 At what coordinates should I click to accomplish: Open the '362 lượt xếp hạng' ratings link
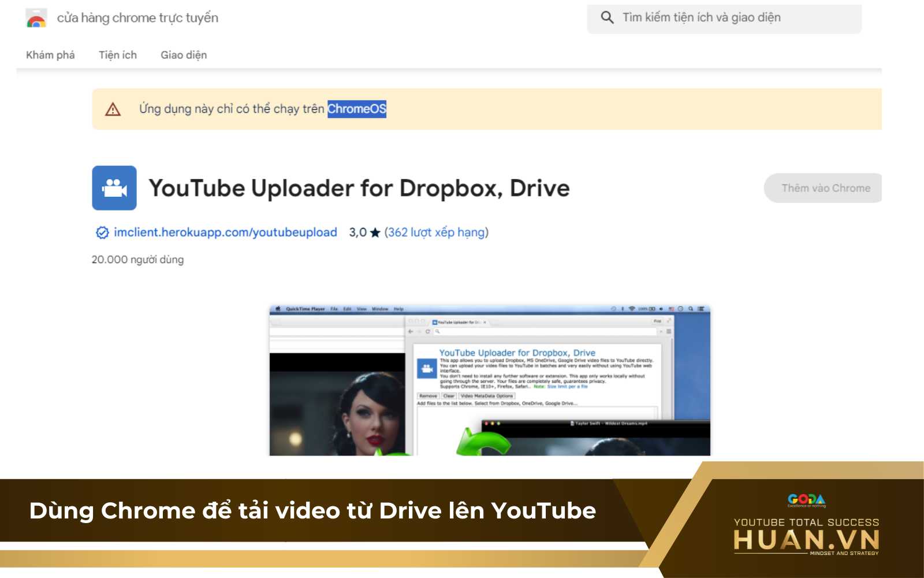tap(436, 232)
